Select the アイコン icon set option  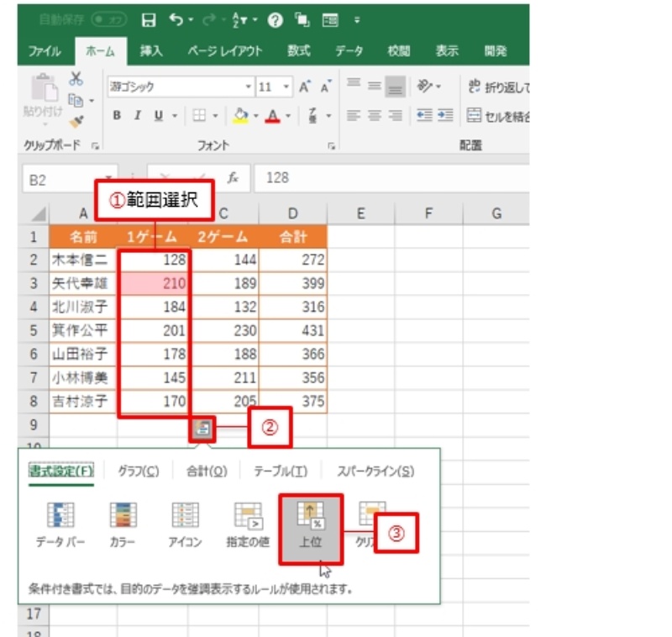[184, 528]
